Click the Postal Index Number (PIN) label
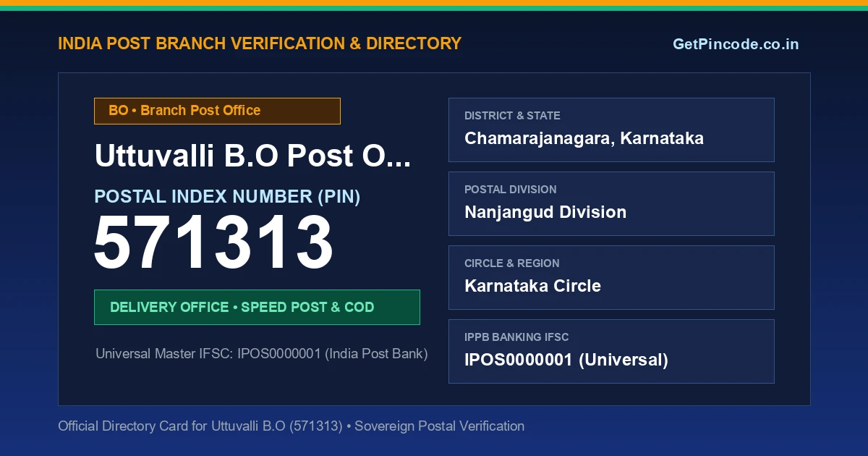Screen dimensions: 868x456 pos(227,196)
